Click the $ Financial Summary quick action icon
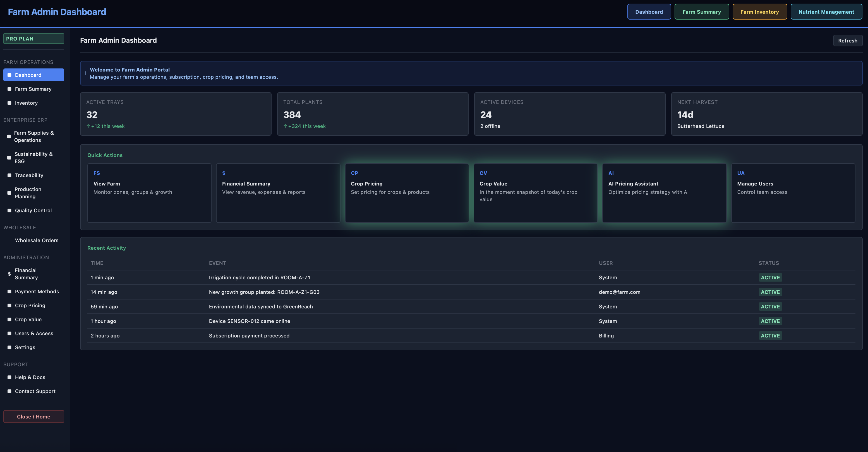 224,173
